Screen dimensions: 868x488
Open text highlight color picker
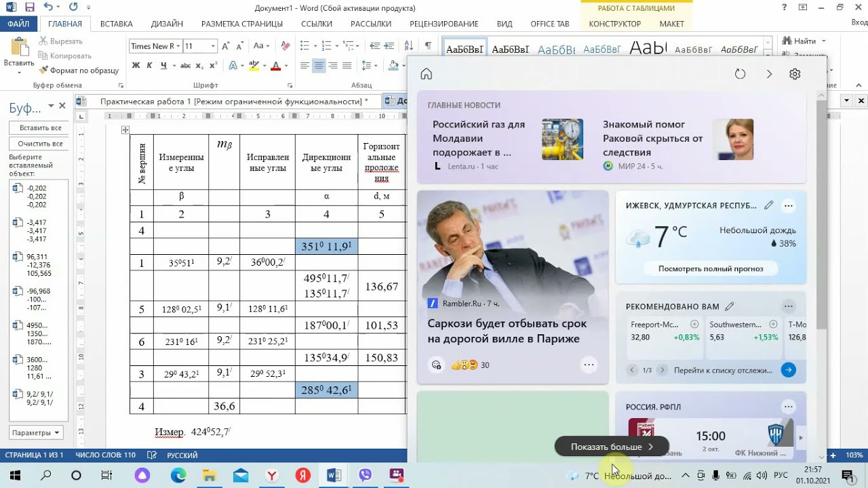254,66
